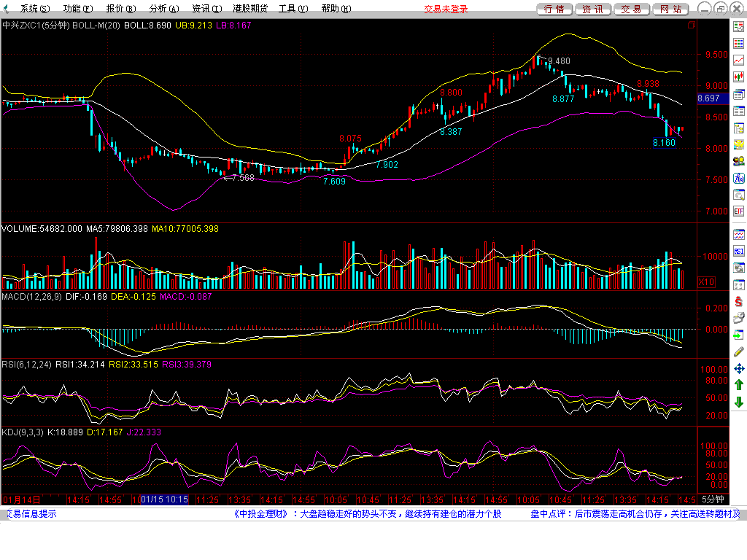
Task: Click the 8.938 price label
Action: click(x=648, y=83)
